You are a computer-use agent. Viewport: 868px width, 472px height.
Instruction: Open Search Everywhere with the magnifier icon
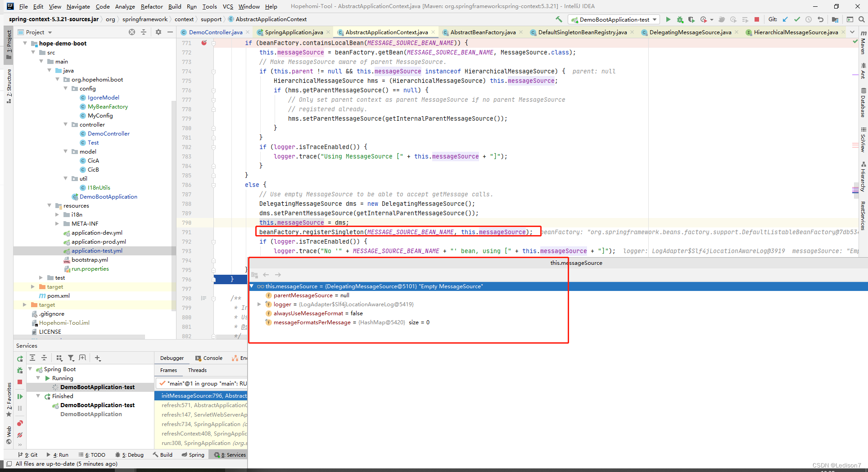pyautogui.click(x=861, y=19)
